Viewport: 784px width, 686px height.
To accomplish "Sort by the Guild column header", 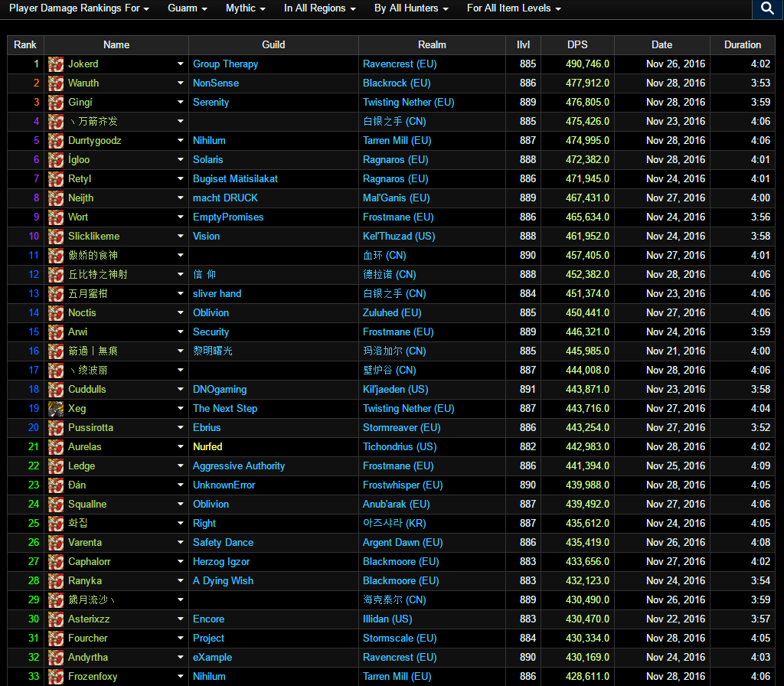I will click(273, 45).
